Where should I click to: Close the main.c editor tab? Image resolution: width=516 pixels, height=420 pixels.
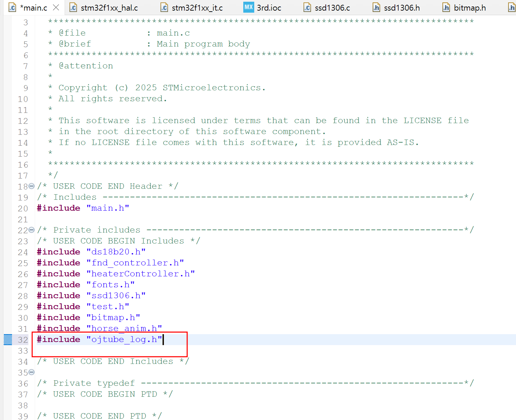pyautogui.click(x=56, y=7)
